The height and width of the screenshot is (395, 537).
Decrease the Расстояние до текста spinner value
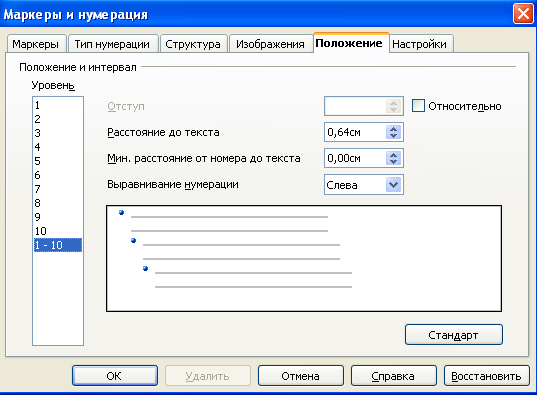[393, 136]
